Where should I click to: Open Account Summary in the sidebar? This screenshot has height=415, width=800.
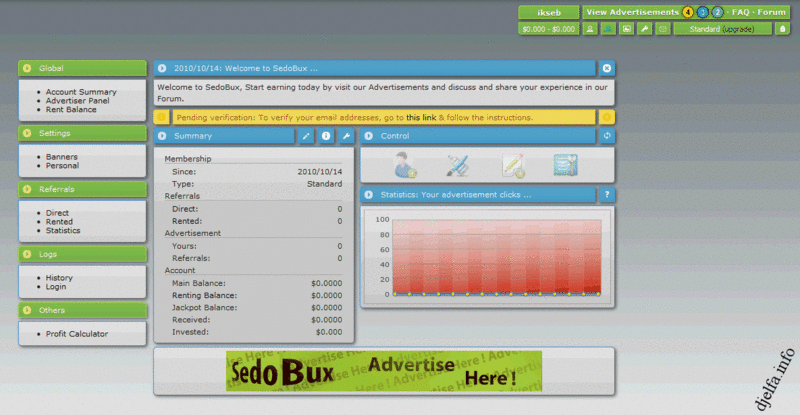coord(81,92)
